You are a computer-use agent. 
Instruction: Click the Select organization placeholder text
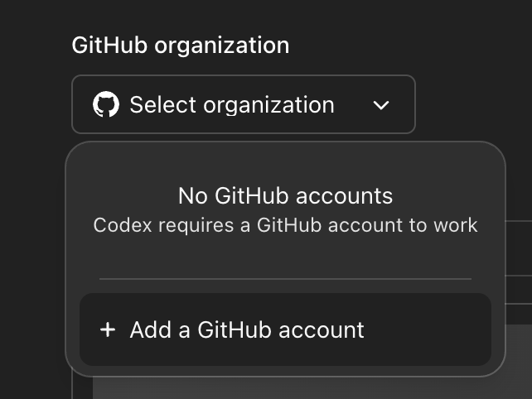(x=232, y=105)
